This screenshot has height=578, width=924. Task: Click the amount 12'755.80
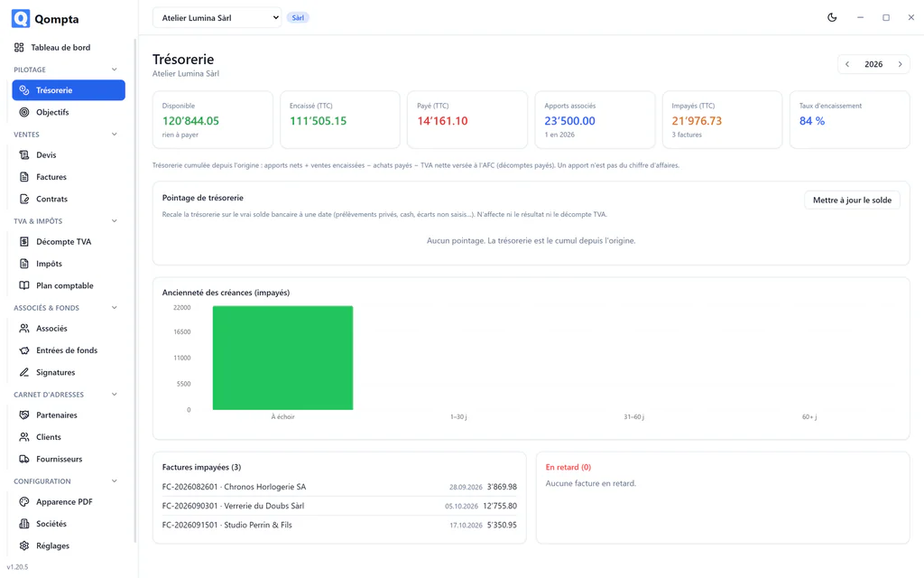(x=500, y=506)
